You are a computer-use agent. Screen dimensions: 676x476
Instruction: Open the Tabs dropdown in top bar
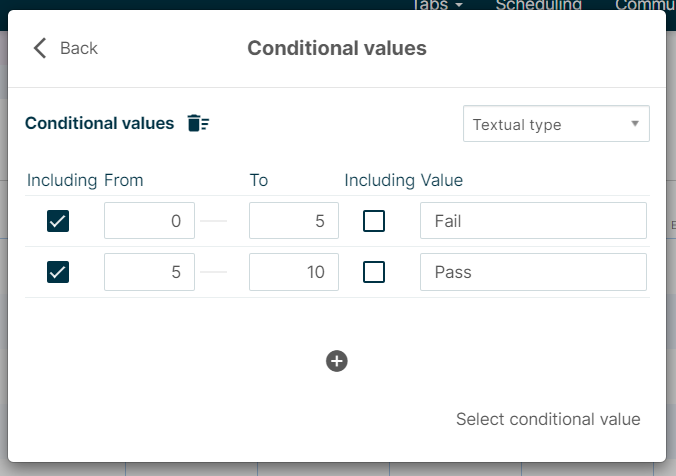[439, 5]
